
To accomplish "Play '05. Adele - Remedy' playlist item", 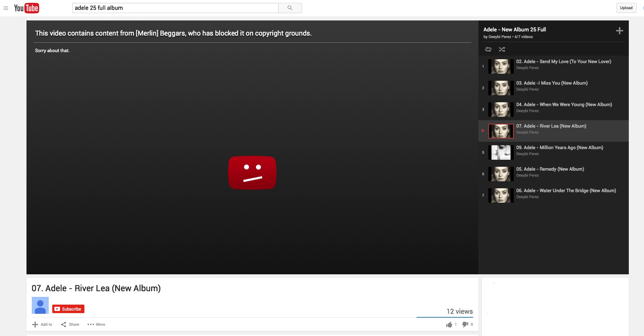I will (553, 174).
